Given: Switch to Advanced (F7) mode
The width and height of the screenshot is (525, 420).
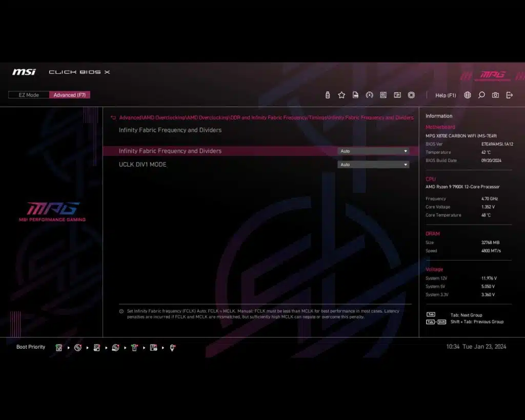Looking at the screenshot, I should pyautogui.click(x=70, y=95).
